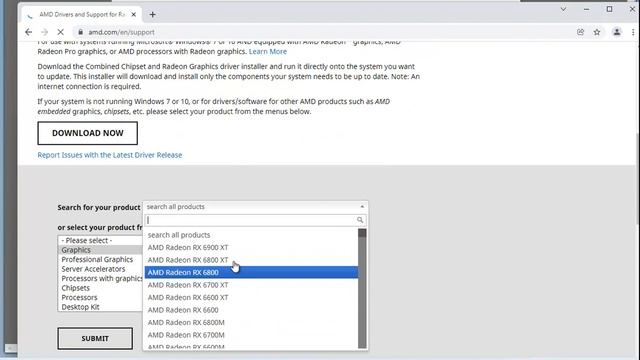Select Server Accelerators category

(100, 269)
